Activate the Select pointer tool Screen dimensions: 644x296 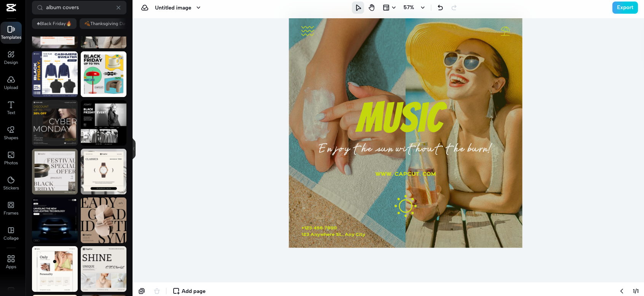[358, 8]
